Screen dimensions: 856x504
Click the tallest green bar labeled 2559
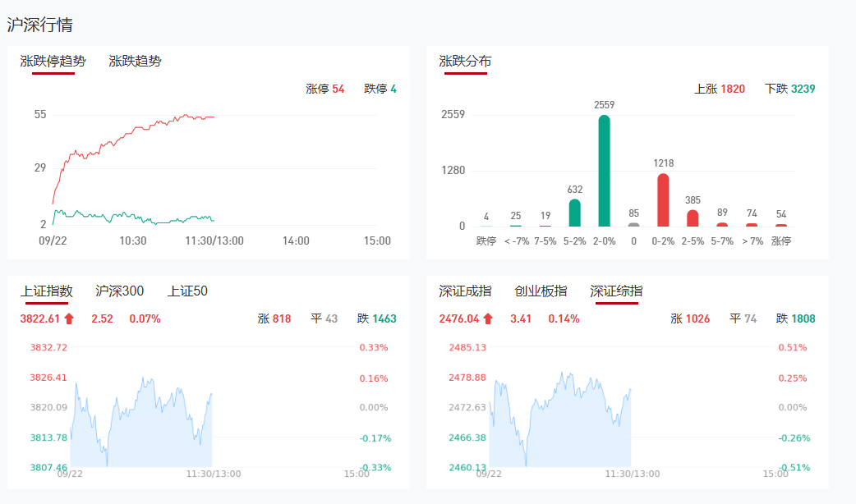[x=604, y=171]
